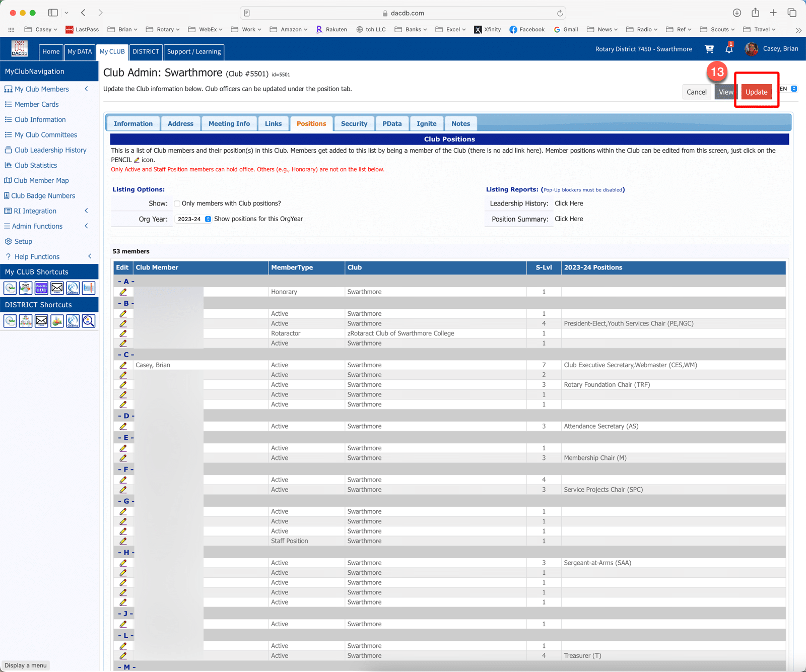806x672 pixels.
Task: Open the district member search magnifier shortcut
Action: 88,321
